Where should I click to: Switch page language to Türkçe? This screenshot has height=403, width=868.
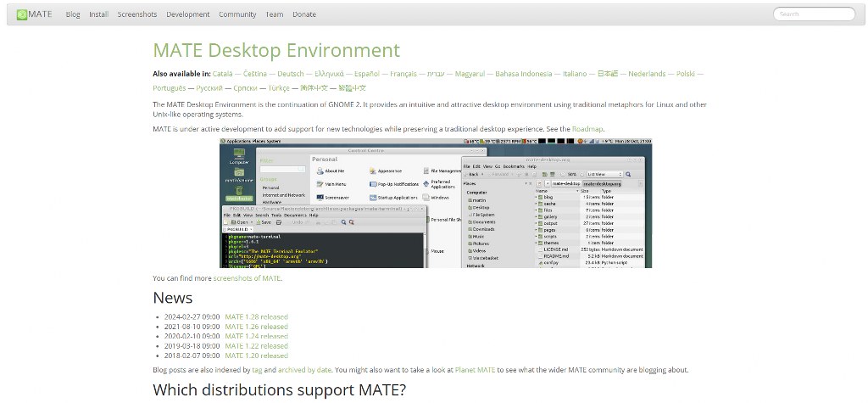tap(279, 88)
